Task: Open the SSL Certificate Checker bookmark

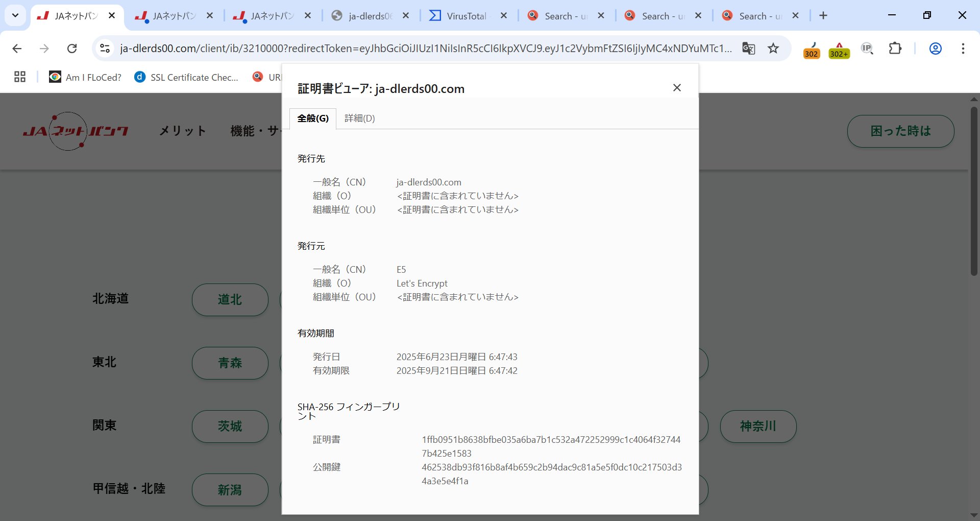Action: click(x=186, y=77)
